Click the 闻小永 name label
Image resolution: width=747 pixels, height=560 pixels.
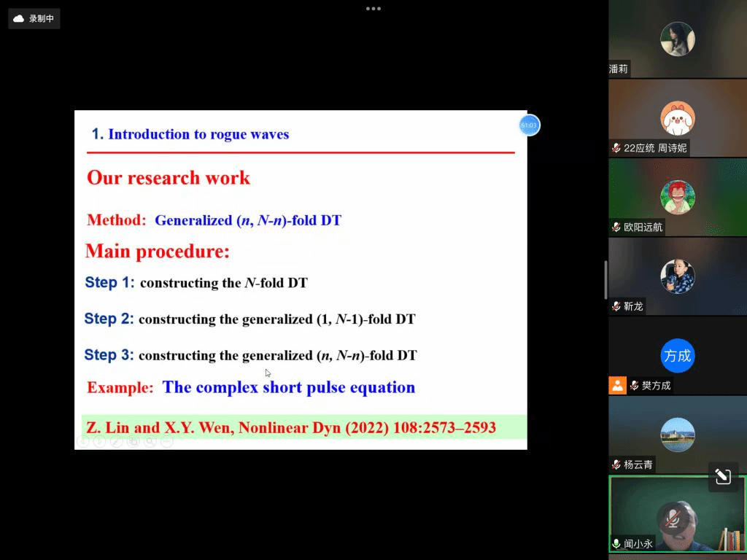638,543
